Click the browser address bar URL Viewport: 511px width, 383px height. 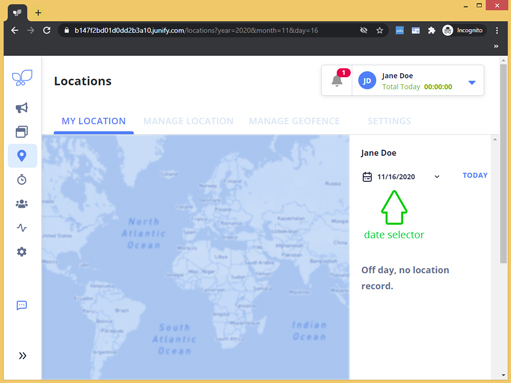196,30
